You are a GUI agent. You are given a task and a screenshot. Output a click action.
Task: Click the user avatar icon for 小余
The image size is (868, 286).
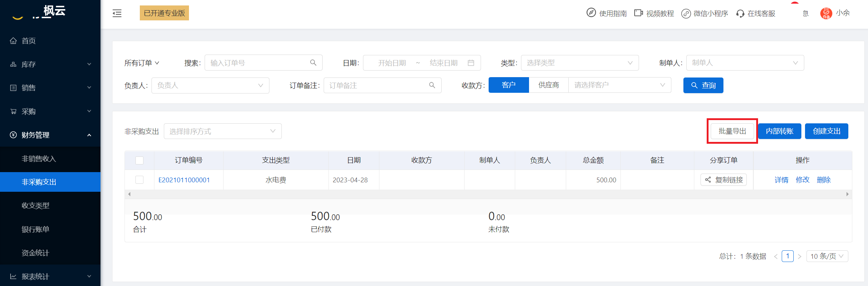826,13
